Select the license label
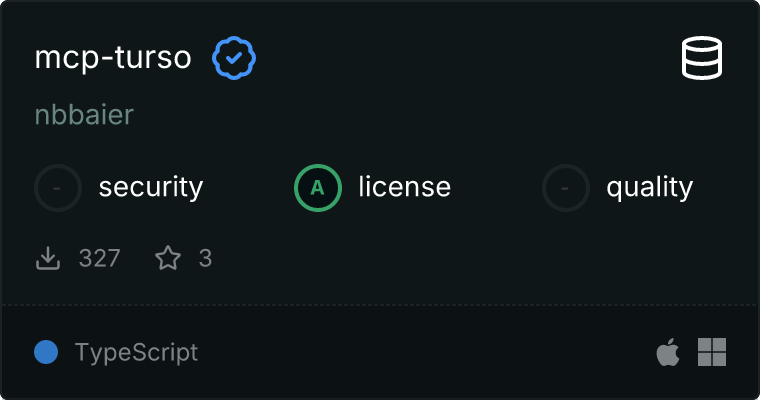This screenshot has width=760, height=400. [404, 187]
